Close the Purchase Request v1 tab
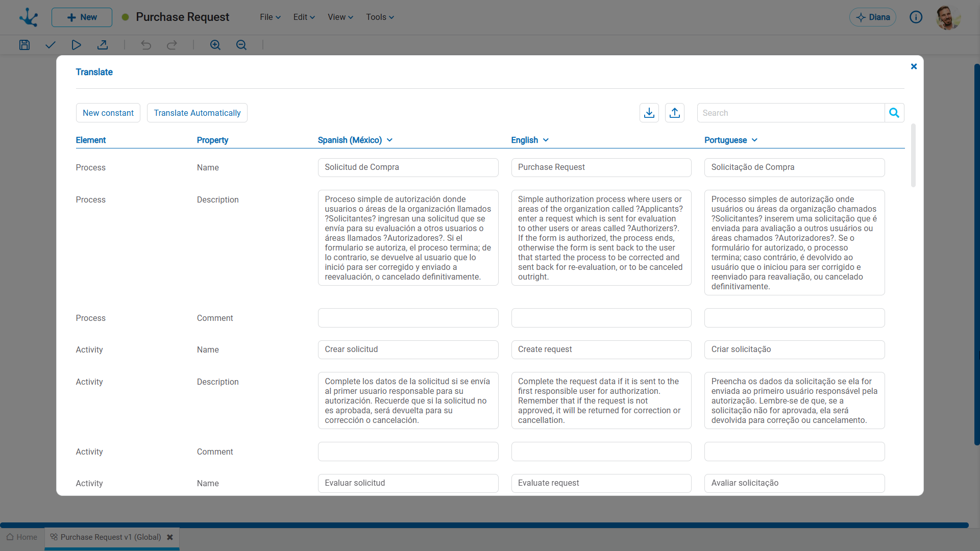The image size is (980, 551). click(x=170, y=537)
